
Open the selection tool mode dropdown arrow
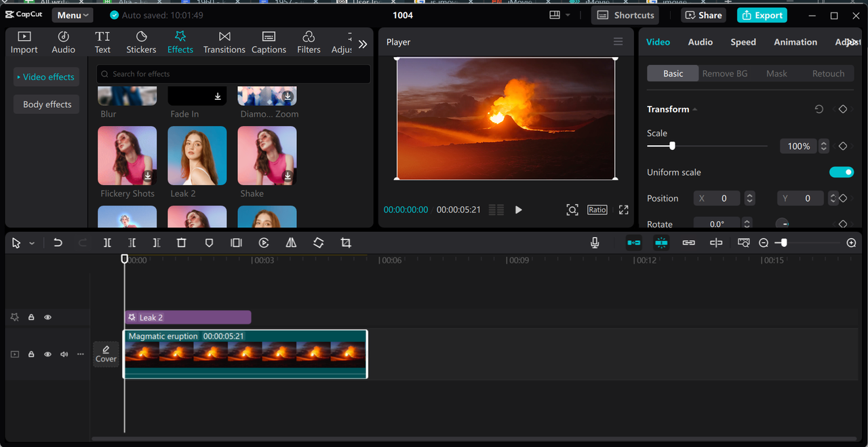click(32, 244)
